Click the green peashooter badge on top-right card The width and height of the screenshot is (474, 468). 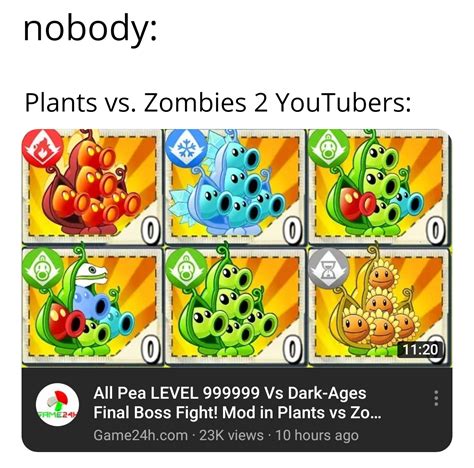[329, 149]
